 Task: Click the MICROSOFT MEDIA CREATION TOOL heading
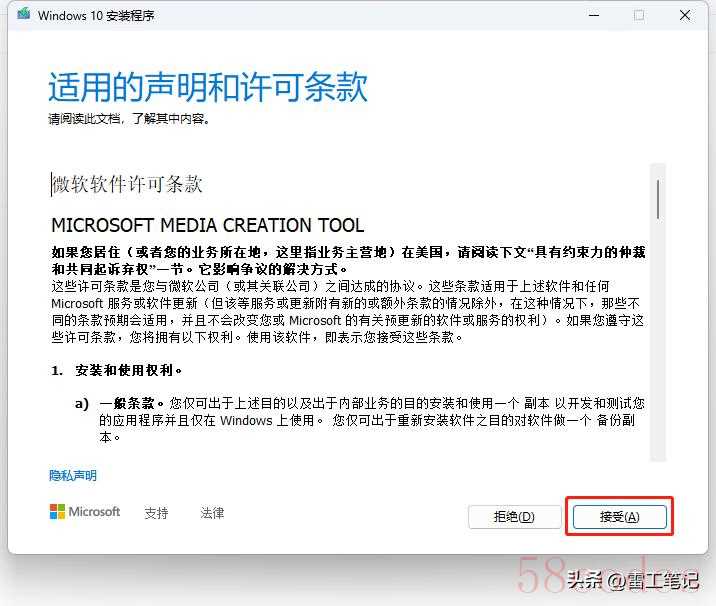[x=207, y=226]
